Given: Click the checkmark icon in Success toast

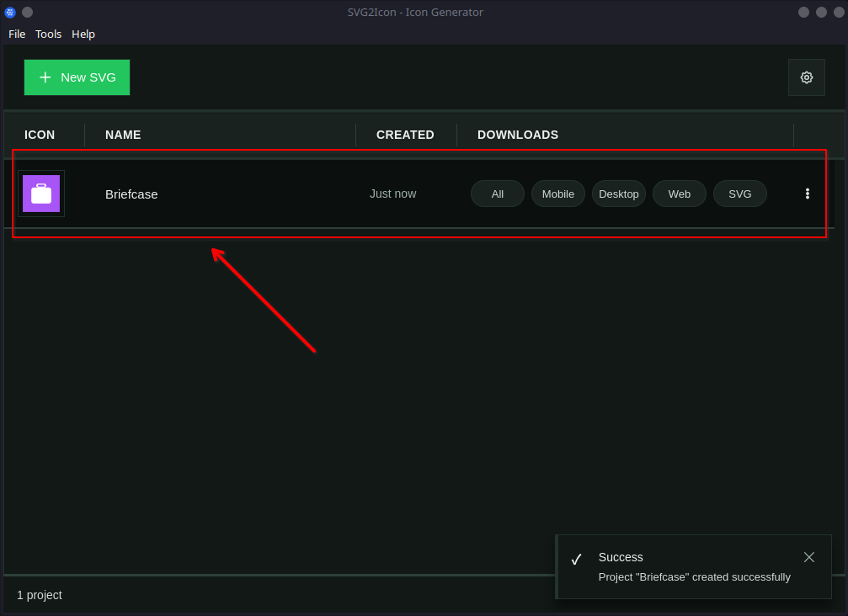Looking at the screenshot, I should pos(576,560).
